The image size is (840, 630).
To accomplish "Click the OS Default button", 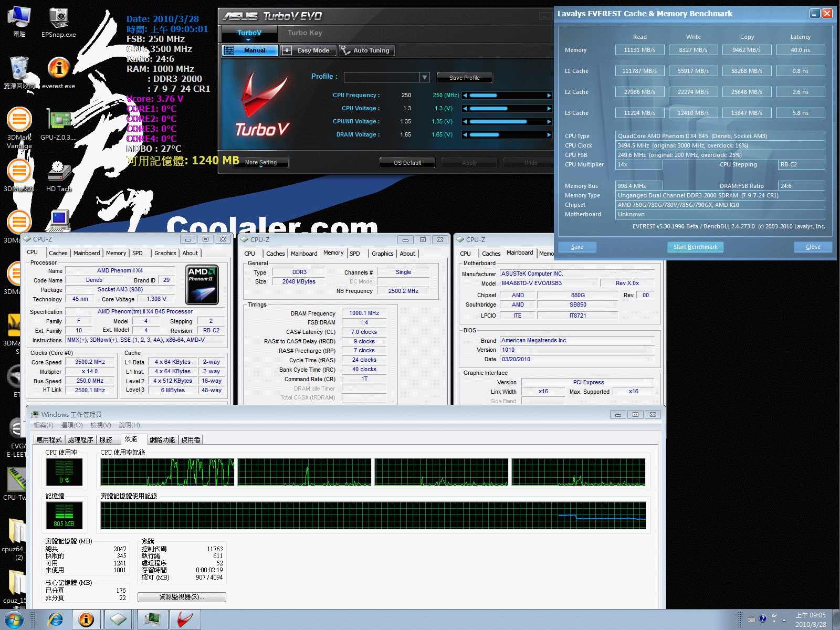I will coord(407,163).
